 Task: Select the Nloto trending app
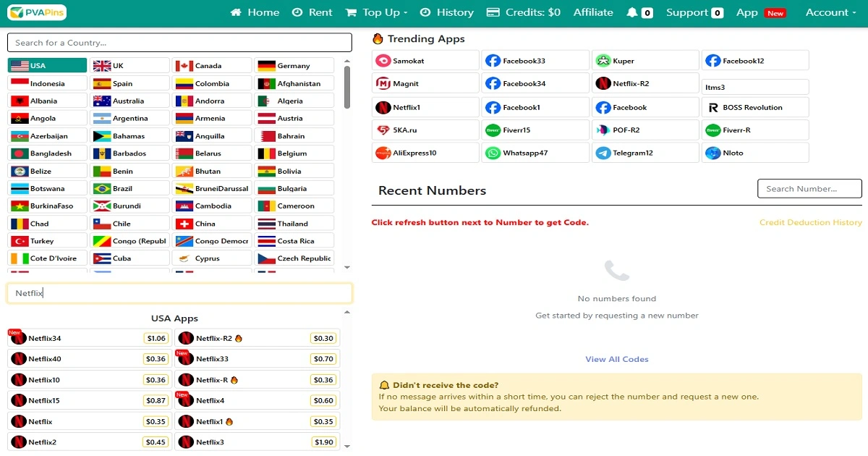[755, 153]
